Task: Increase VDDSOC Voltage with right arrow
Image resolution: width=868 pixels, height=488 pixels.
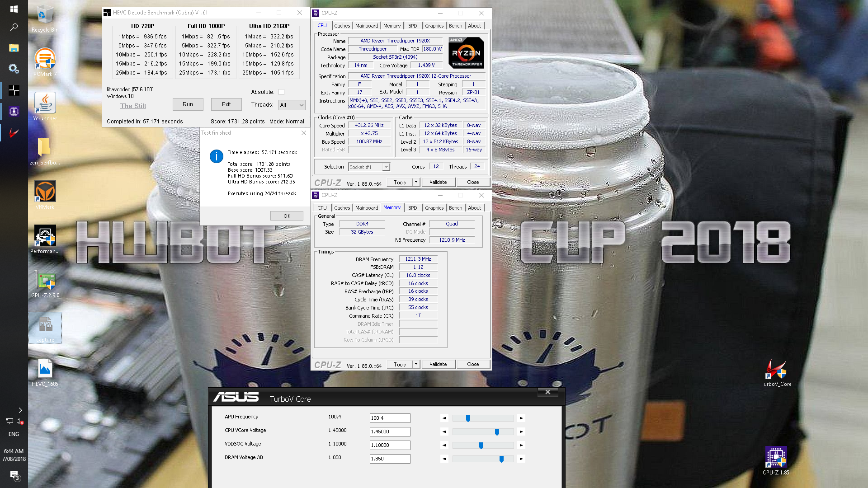Action: click(521, 446)
